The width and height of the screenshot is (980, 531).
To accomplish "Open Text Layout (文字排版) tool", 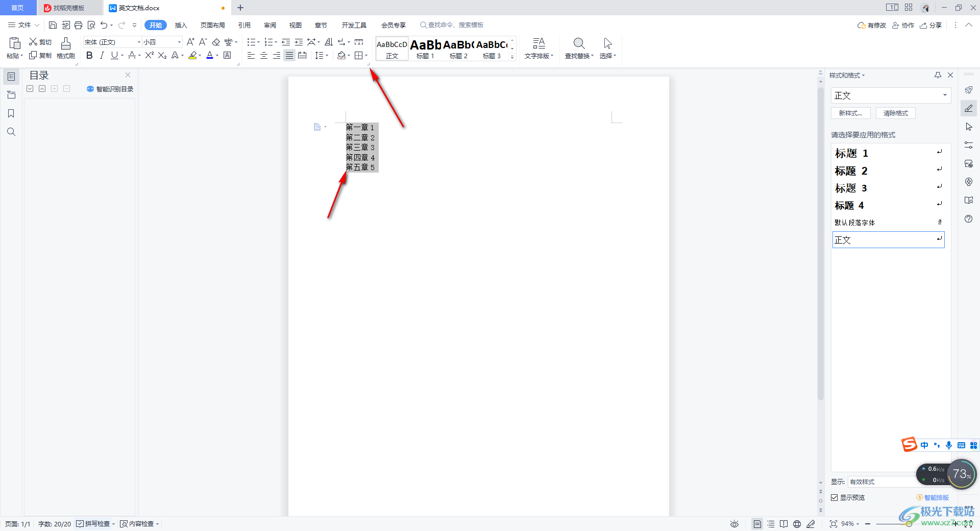I will point(538,49).
